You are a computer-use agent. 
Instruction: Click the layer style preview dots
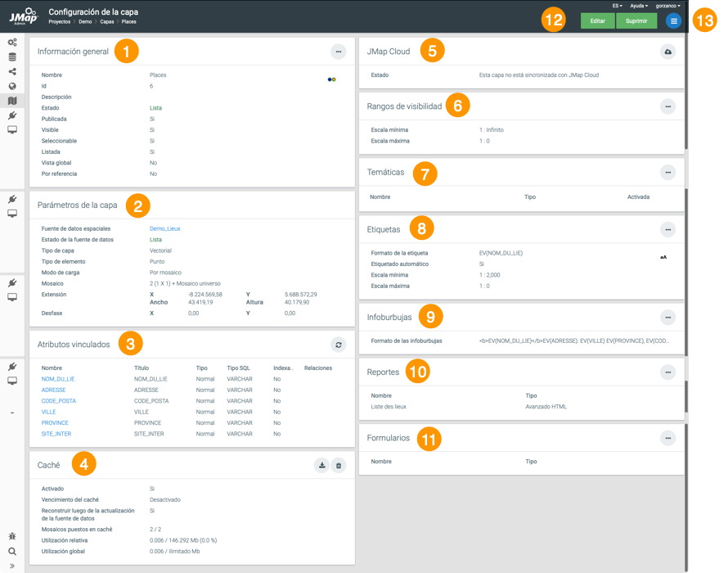pyautogui.click(x=331, y=79)
